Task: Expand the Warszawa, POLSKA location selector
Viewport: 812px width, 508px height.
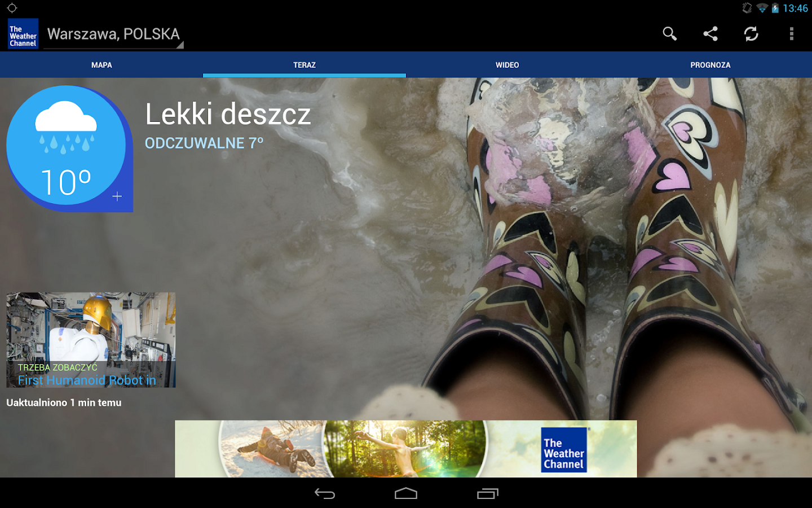Action: [113, 34]
